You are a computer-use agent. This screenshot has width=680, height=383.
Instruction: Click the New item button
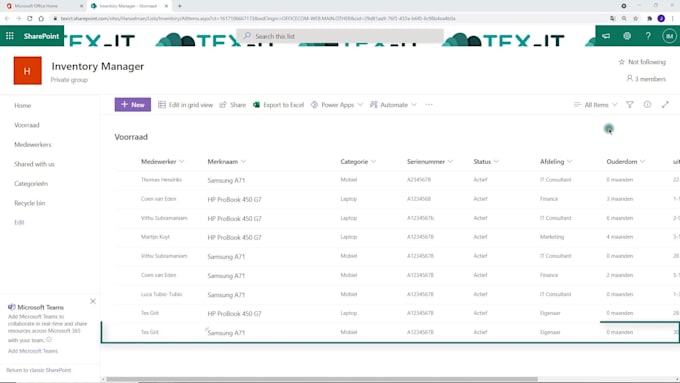click(133, 105)
